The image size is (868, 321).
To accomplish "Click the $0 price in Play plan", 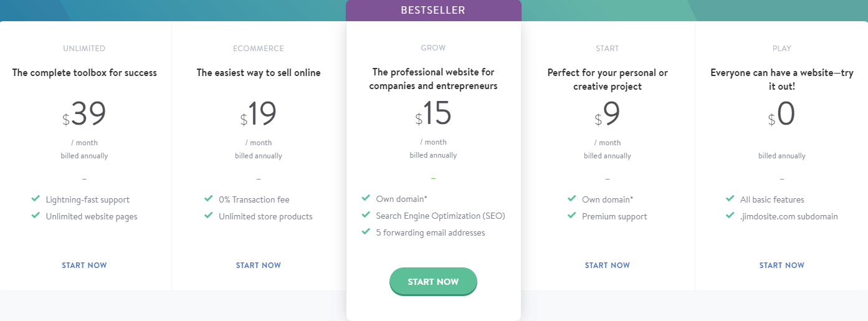I will pyautogui.click(x=781, y=115).
